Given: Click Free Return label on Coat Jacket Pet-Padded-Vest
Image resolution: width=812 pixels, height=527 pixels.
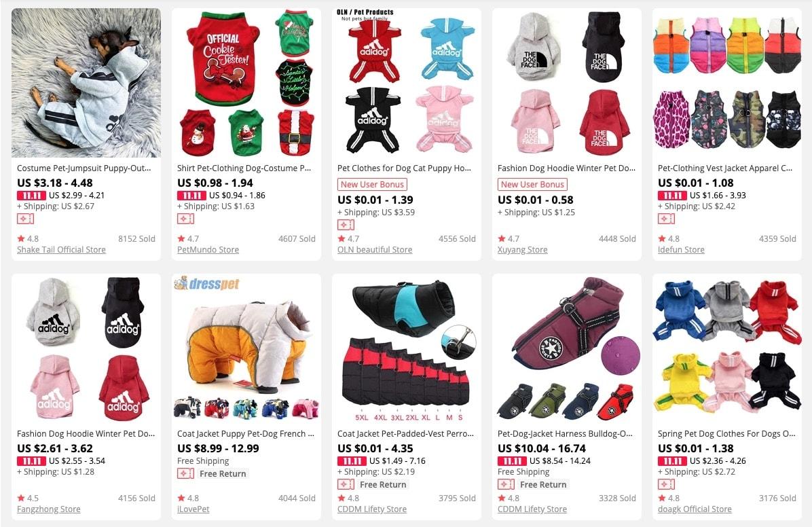Looking at the screenshot, I should tap(383, 484).
